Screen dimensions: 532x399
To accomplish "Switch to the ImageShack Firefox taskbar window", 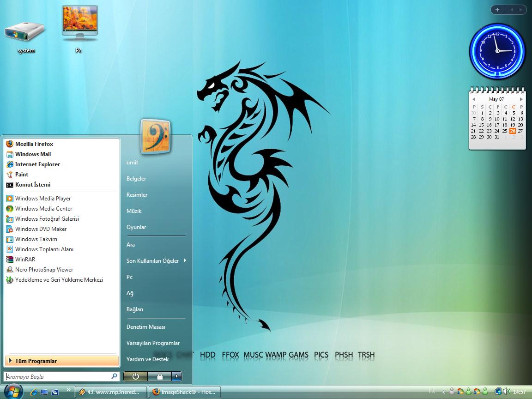I will tap(184, 392).
